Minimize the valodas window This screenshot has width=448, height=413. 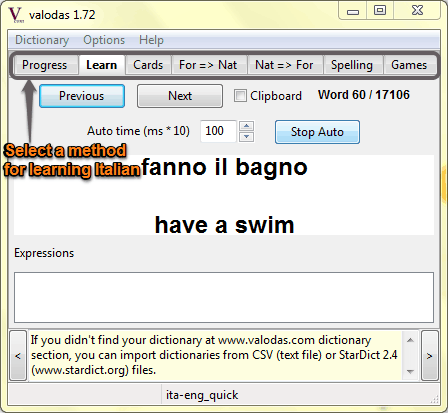(x=353, y=11)
